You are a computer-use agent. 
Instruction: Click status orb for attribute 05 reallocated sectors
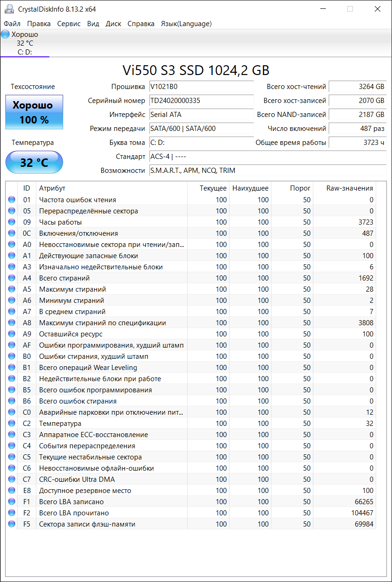[x=12, y=211]
